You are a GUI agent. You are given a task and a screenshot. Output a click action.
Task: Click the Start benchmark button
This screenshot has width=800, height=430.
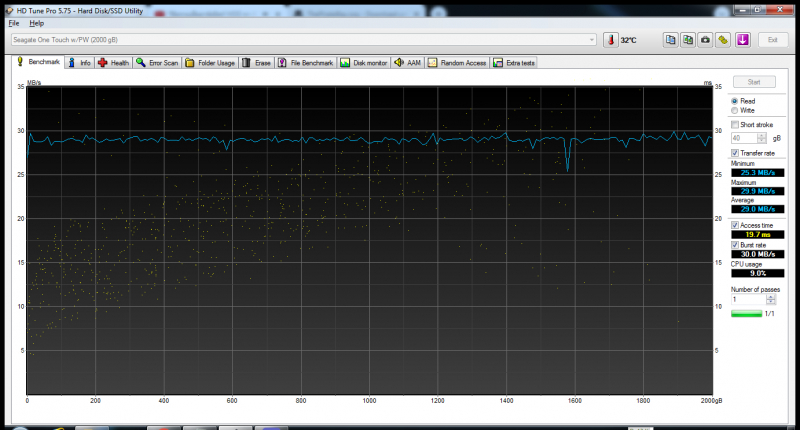pyautogui.click(x=754, y=82)
